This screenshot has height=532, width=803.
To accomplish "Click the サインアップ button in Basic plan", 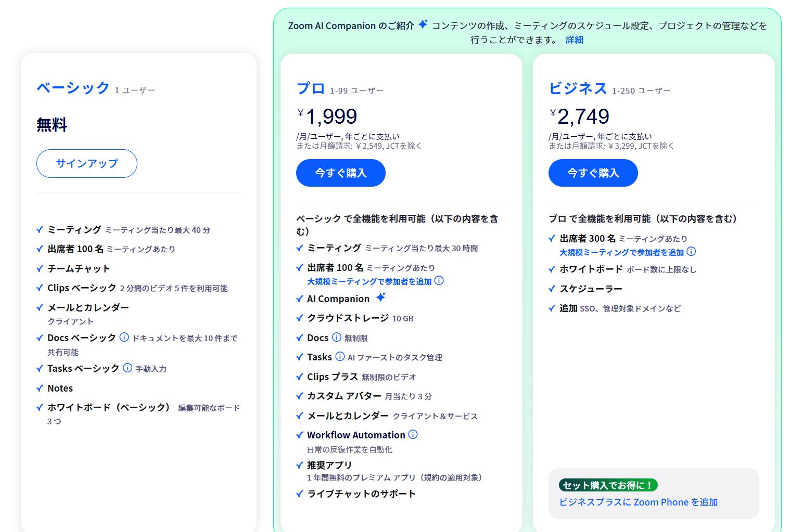I will coord(87,163).
